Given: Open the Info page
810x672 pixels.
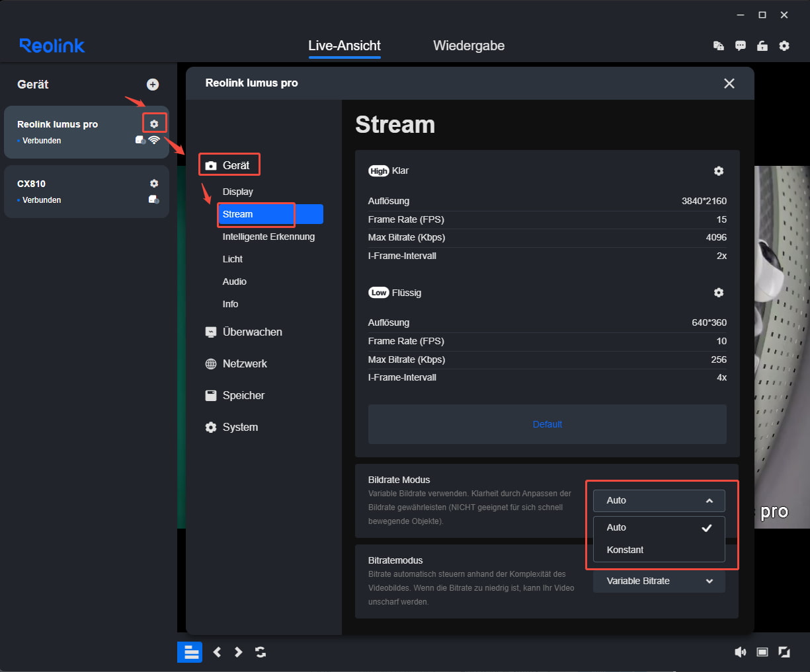Looking at the screenshot, I should coord(230,304).
